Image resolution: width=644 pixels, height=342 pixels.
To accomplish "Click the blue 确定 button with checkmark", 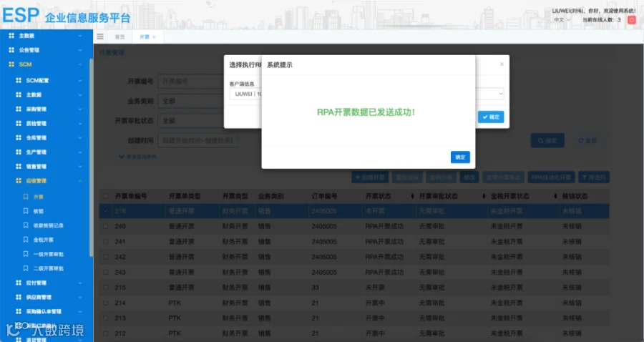I will click(491, 117).
